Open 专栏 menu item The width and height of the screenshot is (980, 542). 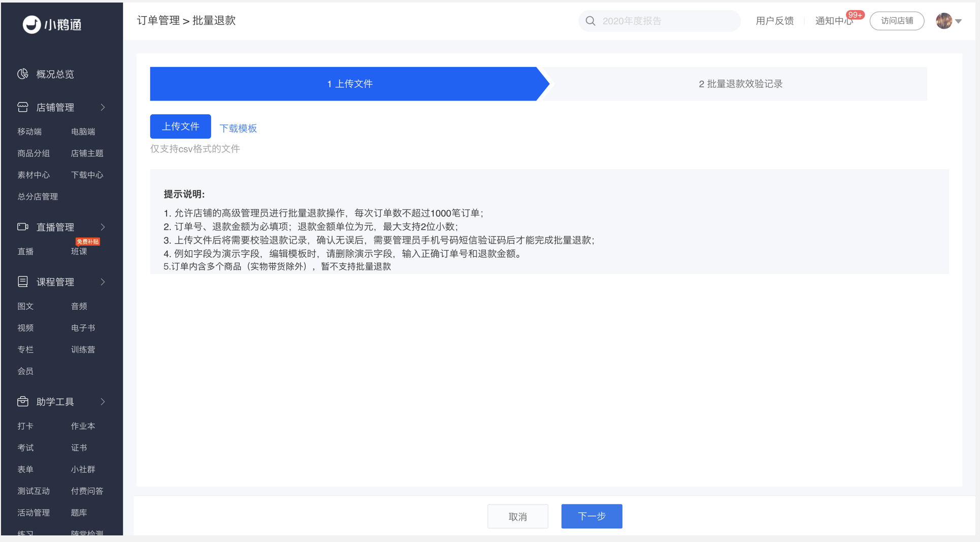coord(25,350)
